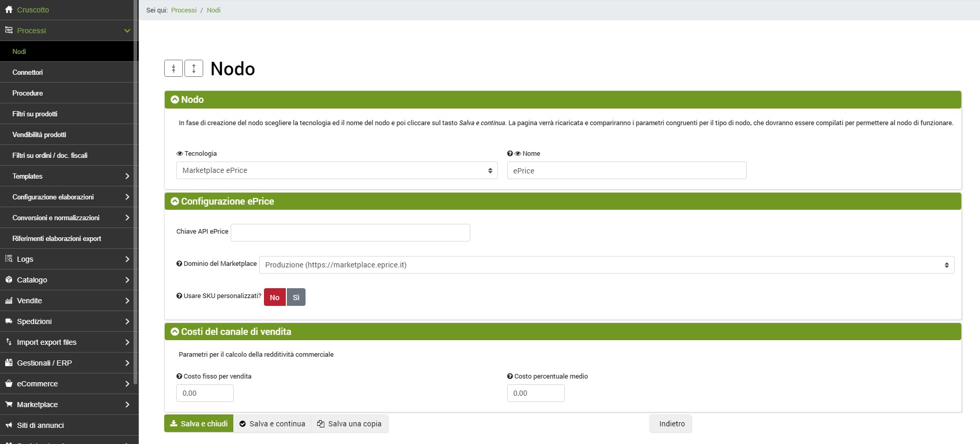This screenshot has height=444, width=980.
Task: Click the help icon beside Costo fisso per vendita
Action: (x=179, y=376)
